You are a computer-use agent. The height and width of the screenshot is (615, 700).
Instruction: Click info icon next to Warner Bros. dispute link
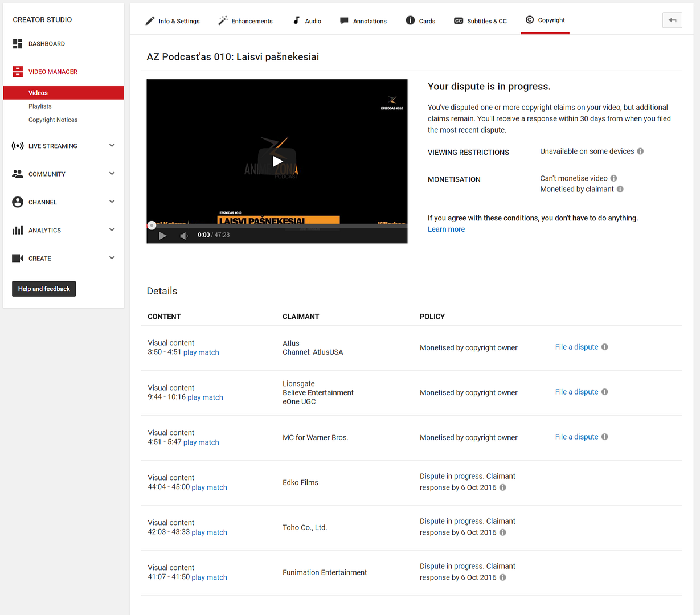(605, 437)
